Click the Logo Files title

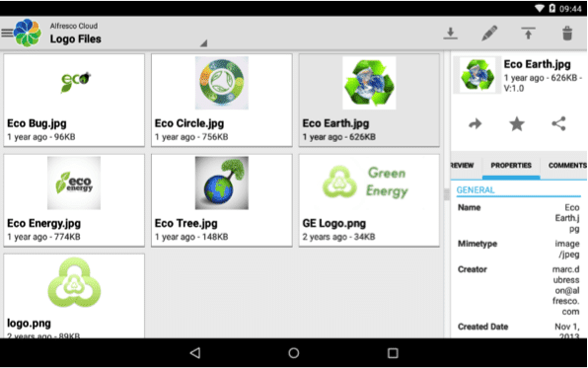coord(76,39)
